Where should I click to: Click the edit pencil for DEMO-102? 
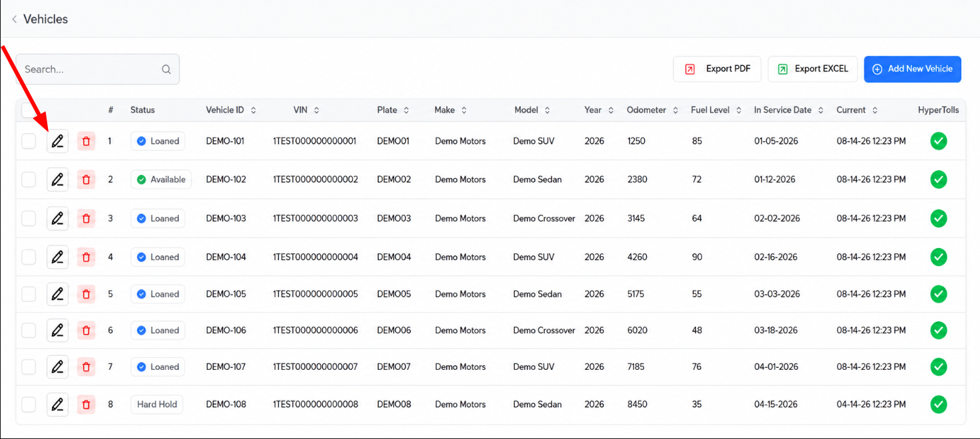click(x=58, y=180)
